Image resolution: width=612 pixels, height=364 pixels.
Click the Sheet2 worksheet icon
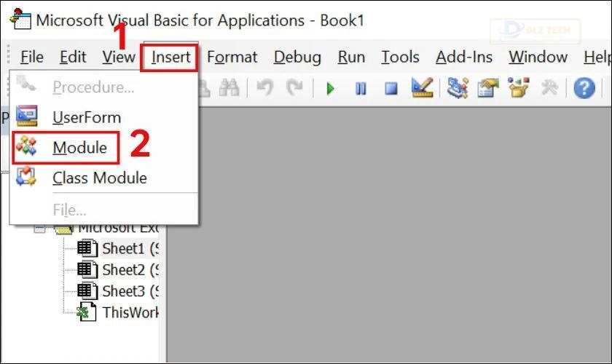pyautogui.click(x=87, y=269)
